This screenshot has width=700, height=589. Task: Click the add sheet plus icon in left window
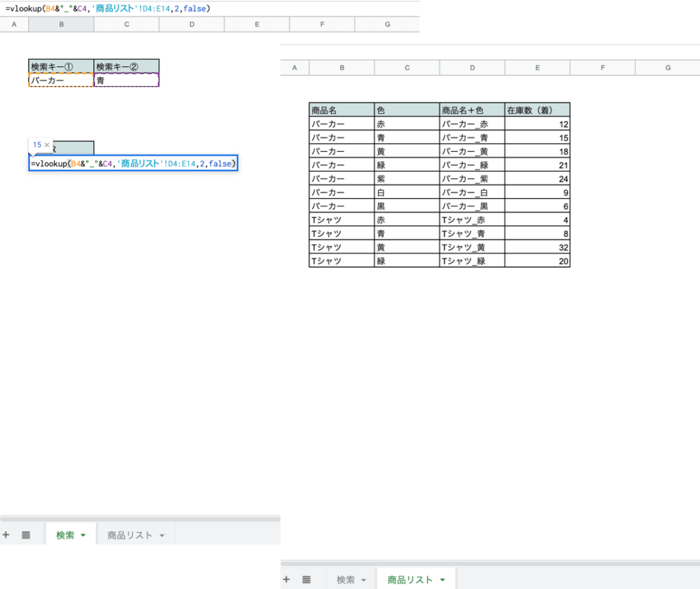6,535
